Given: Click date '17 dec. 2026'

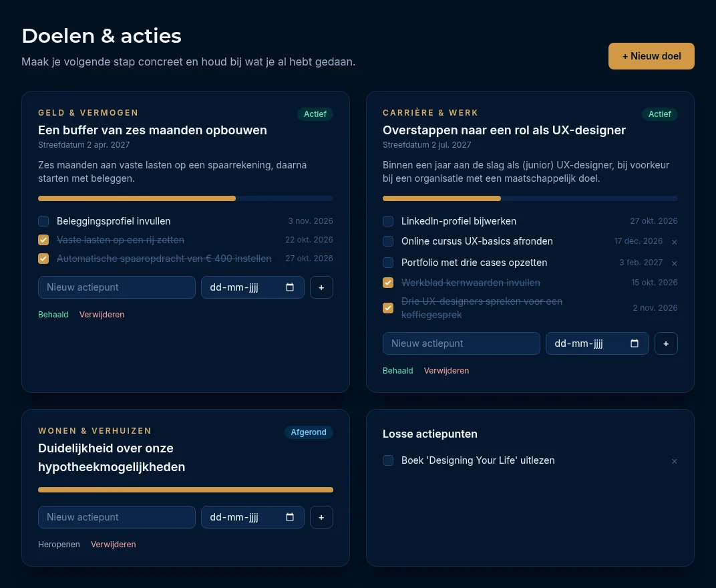Looking at the screenshot, I should coord(639,241).
